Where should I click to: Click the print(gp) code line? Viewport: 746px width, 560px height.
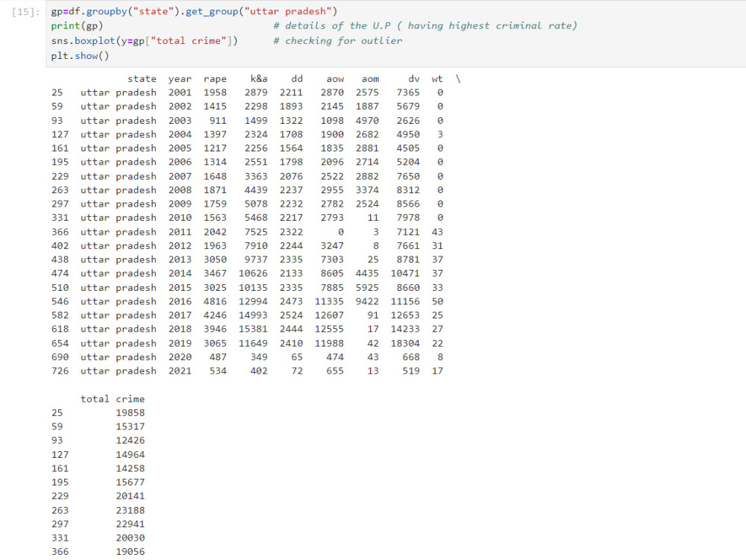[x=77, y=25]
